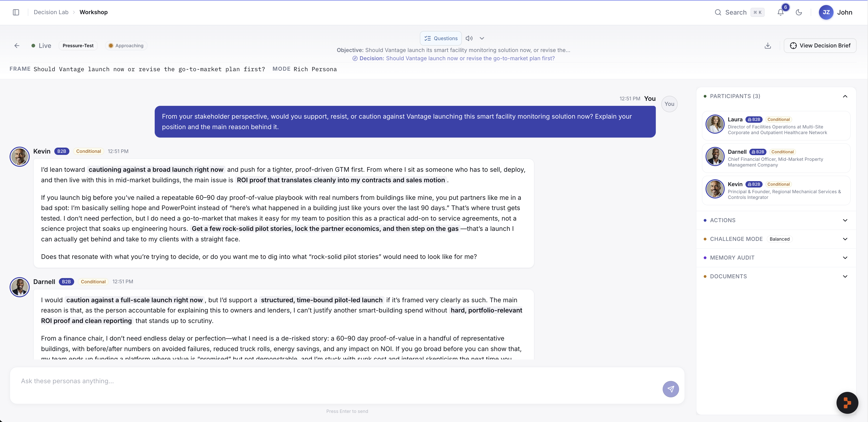Collapse the Participants section

coord(845,96)
